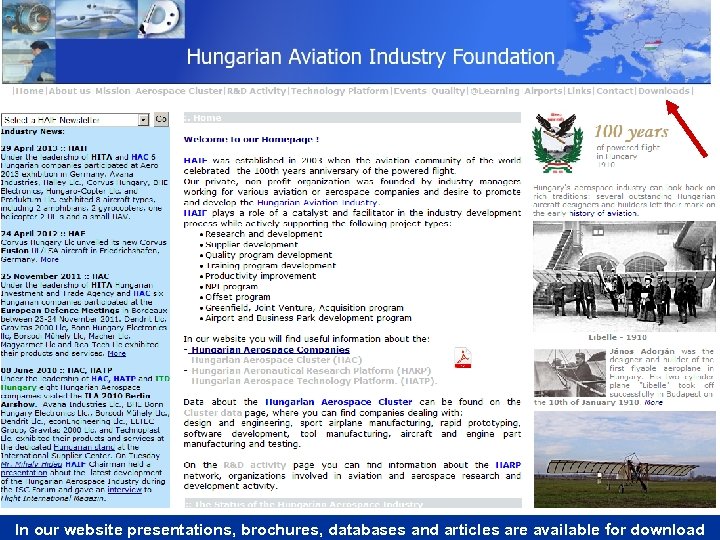The width and height of the screenshot is (720, 540).
Task: Open the Select a HAIF Newsletter dropdown
Action: coord(75,120)
